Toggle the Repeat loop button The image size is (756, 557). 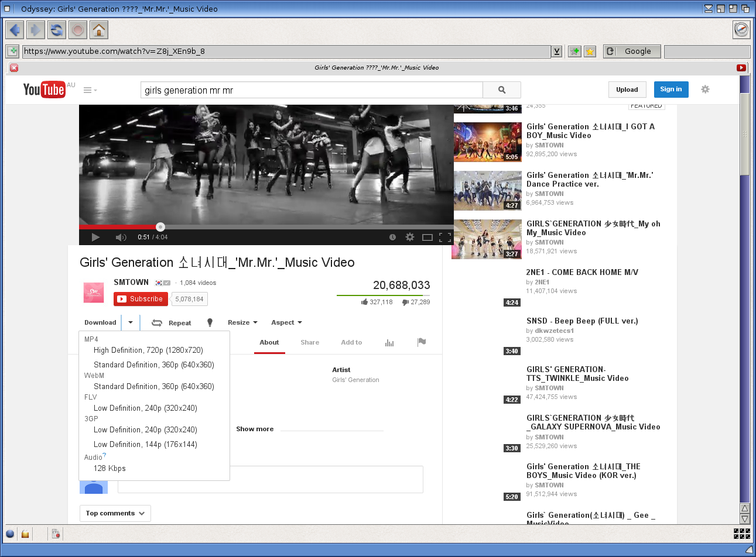(172, 323)
